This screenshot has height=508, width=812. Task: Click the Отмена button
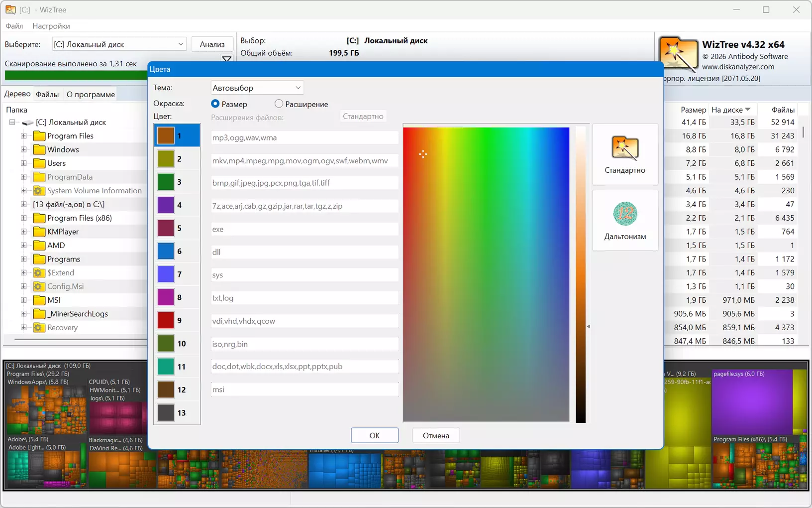click(x=436, y=435)
